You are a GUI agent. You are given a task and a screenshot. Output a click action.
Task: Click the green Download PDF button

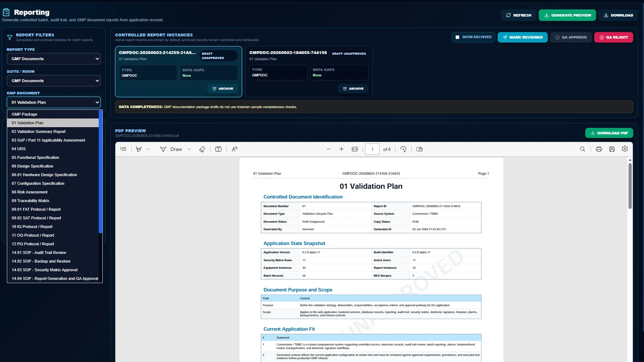coord(609,133)
